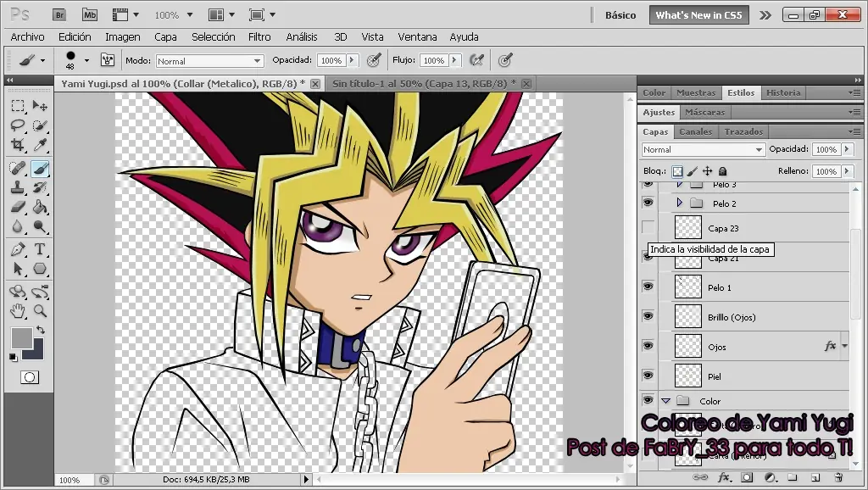Open the effects (fx) on the Ojos layer
This screenshot has width=868, height=490.
coord(828,346)
